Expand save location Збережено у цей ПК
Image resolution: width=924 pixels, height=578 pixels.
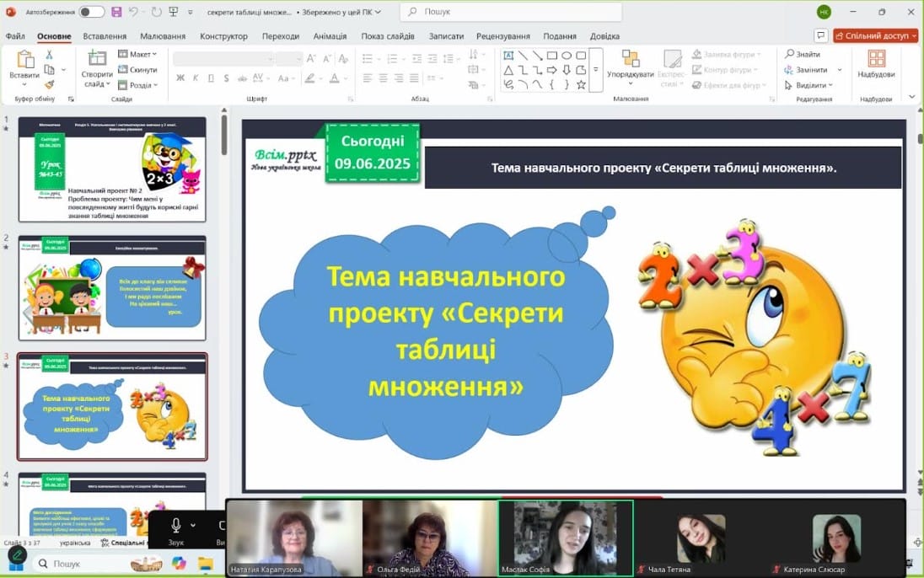[x=341, y=12]
